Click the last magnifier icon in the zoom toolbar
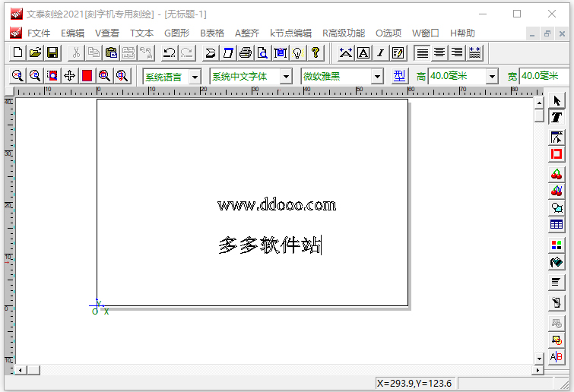This screenshot has width=574, height=392. click(x=122, y=76)
